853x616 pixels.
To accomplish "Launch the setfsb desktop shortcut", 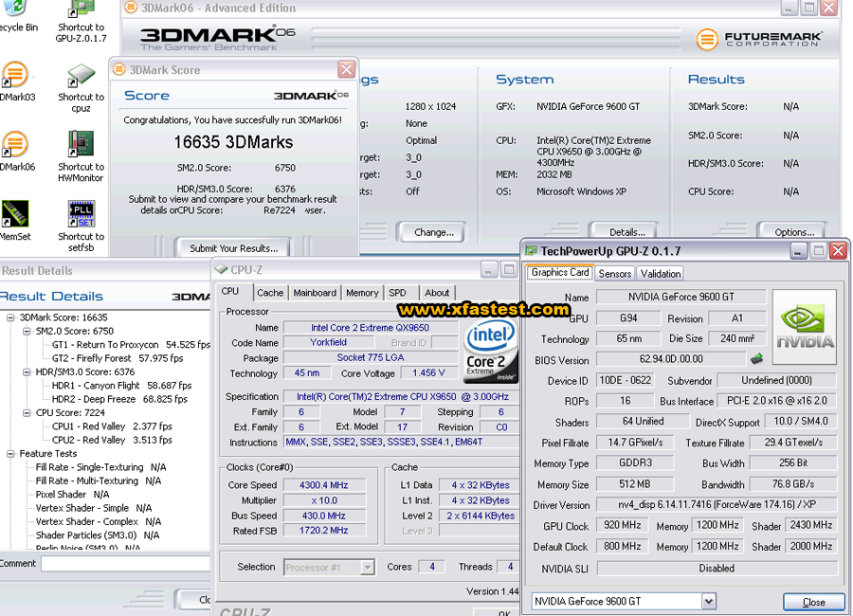I will point(82,226).
